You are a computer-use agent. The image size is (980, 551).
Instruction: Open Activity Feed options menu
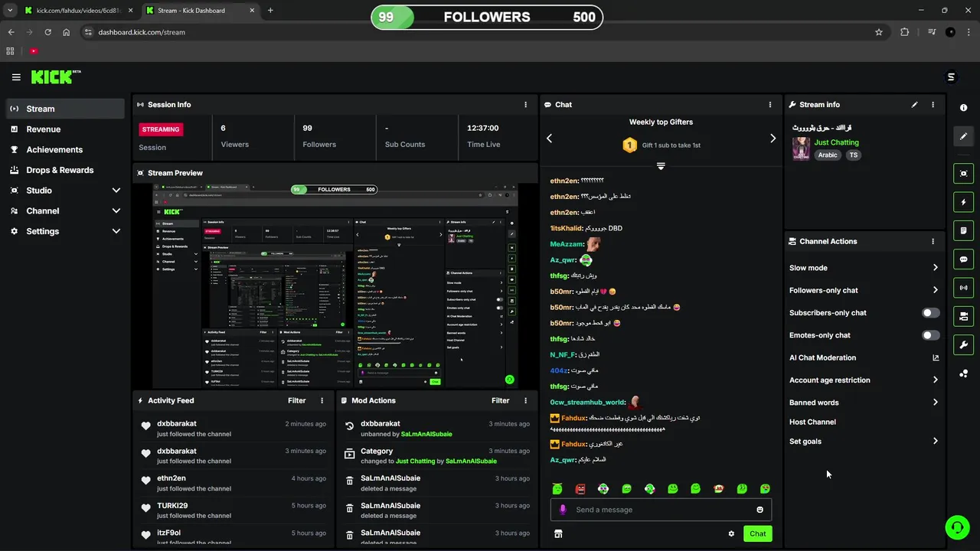pos(322,400)
